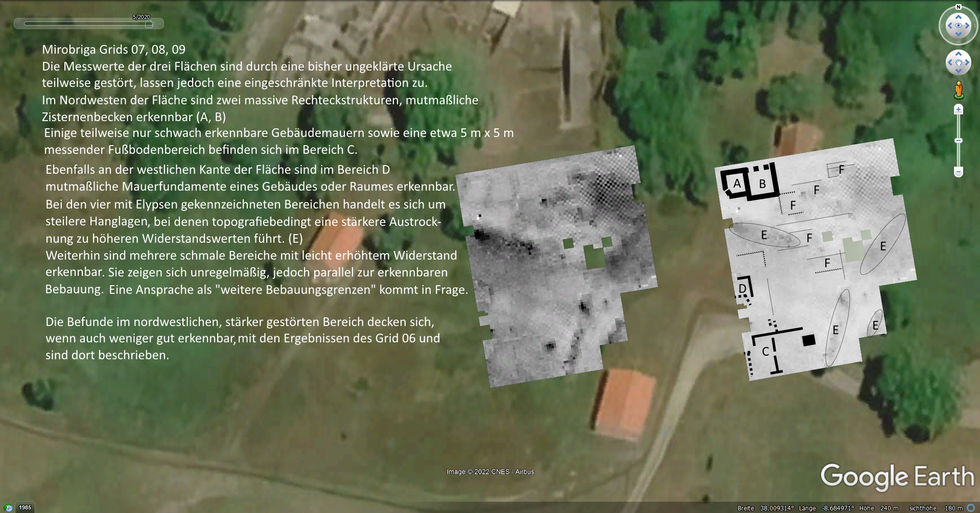Screen dimensions: 980x513
Task: Click the eye icon in look joystick
Action: [959, 26]
